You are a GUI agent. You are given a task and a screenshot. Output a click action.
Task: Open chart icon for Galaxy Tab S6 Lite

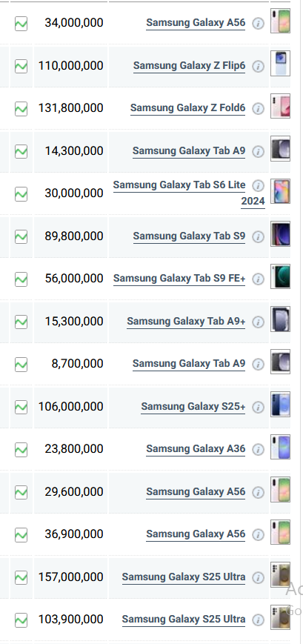pos(21,194)
